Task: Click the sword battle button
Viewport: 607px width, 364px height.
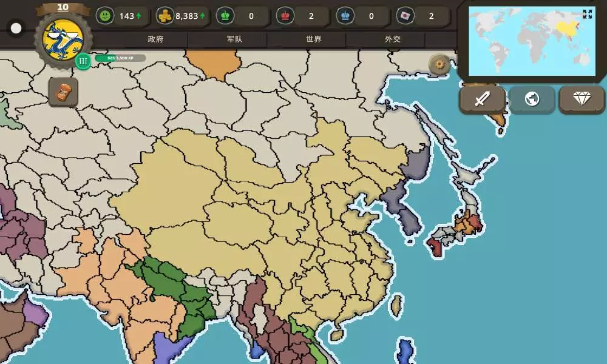Action: coord(482,99)
